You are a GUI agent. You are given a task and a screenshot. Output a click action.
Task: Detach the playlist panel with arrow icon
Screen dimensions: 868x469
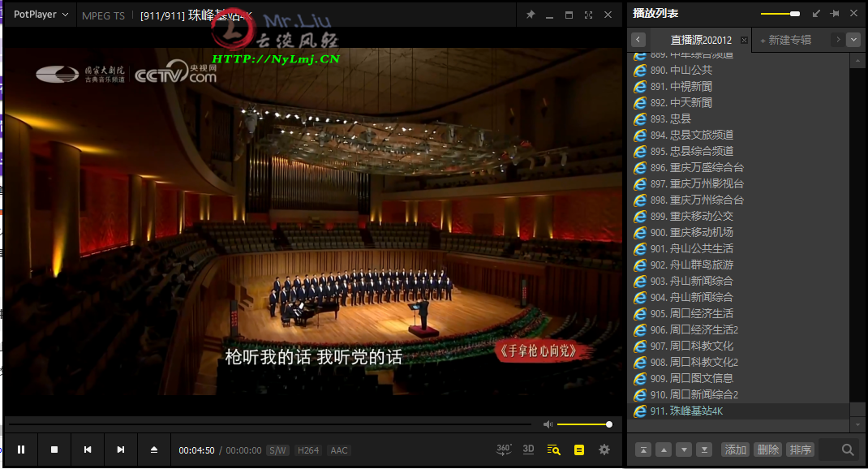[817, 13]
